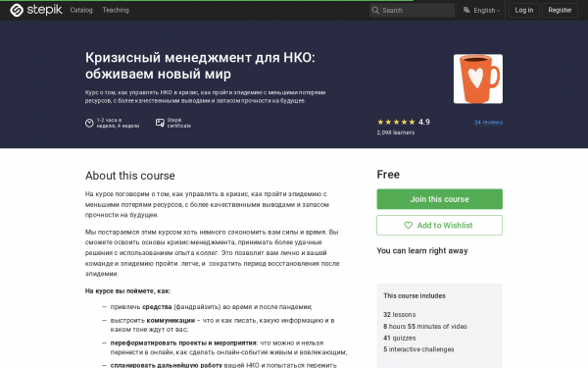Screen dimensions: 588x368
Task: Click the orange mug course thumbnail
Action: pos(478,79)
